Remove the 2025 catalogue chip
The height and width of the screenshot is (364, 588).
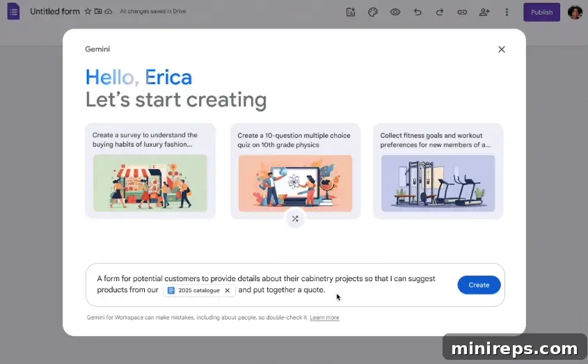pos(228,290)
